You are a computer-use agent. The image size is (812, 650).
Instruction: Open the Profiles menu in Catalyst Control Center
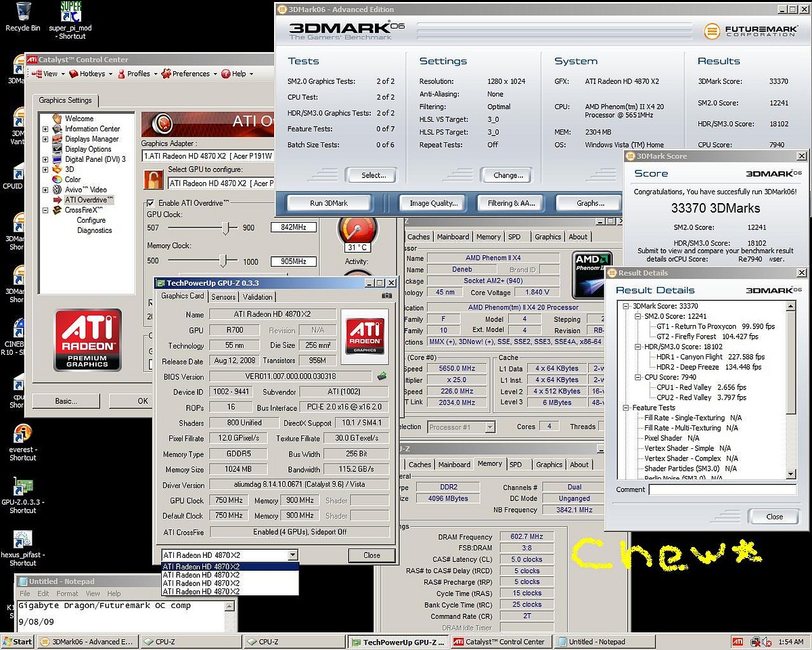(138, 74)
